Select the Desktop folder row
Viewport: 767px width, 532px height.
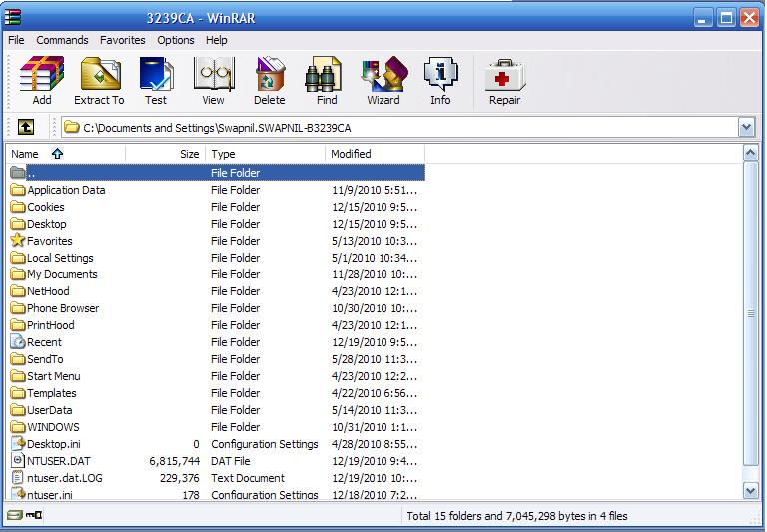tap(216, 224)
